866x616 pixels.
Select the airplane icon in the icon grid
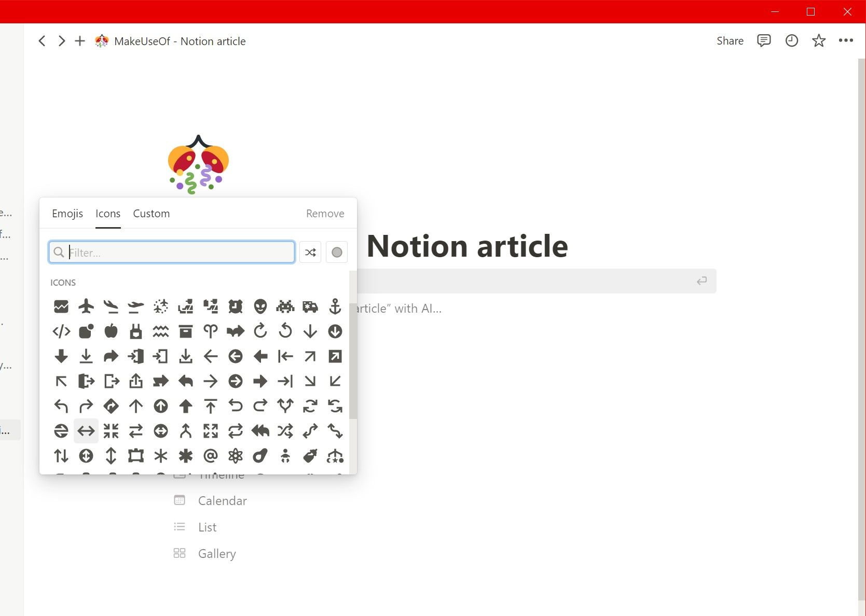click(x=86, y=306)
